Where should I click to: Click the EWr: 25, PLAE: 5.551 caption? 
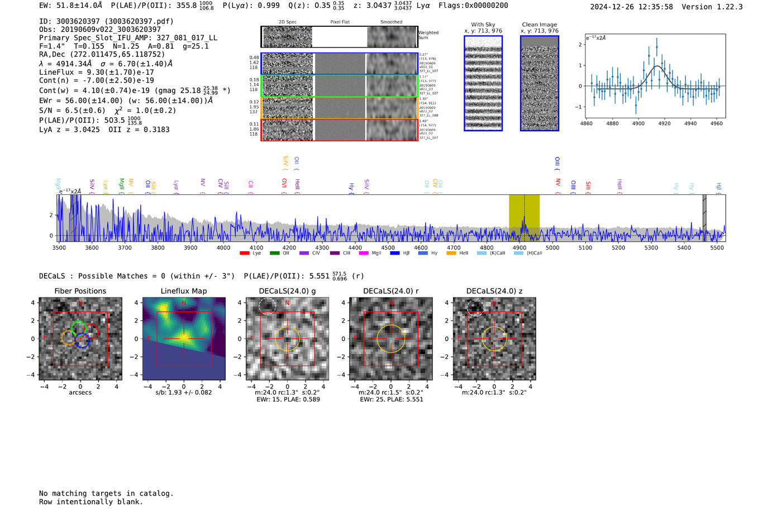click(x=392, y=400)
